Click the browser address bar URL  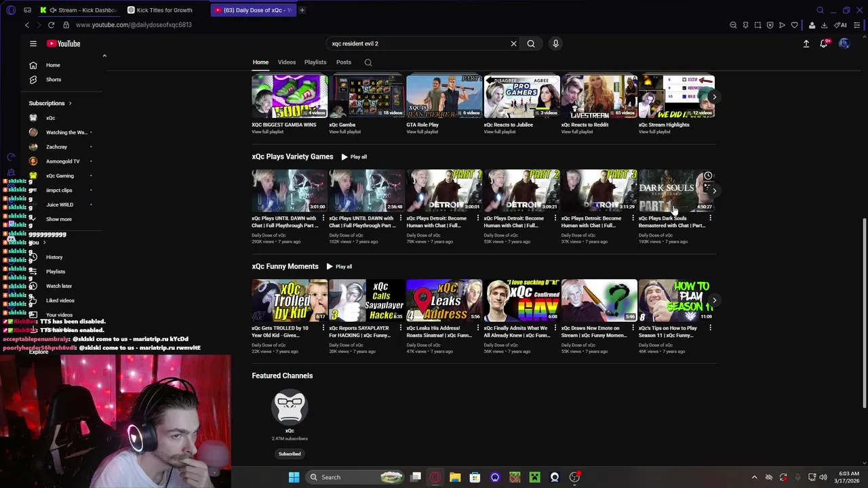click(x=134, y=25)
